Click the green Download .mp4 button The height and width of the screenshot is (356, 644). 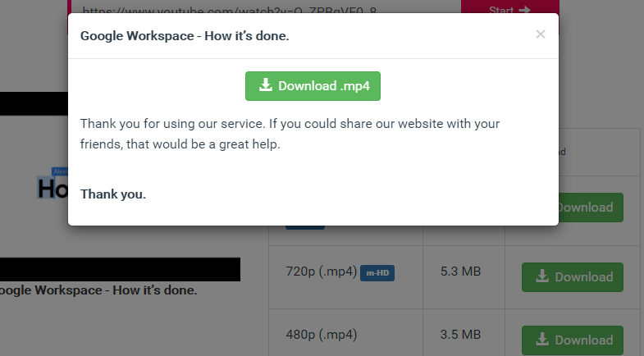313,86
